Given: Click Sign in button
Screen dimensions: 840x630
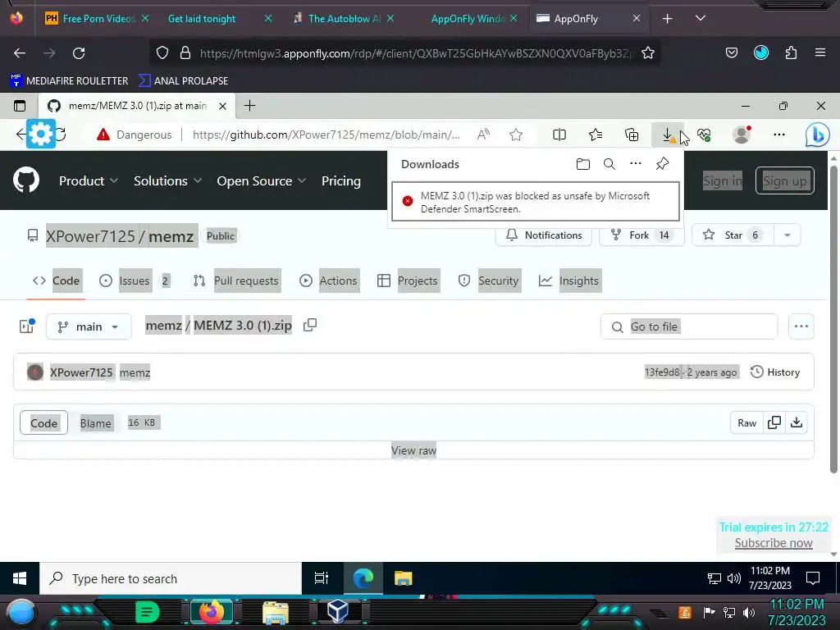Looking at the screenshot, I should tap(722, 181).
